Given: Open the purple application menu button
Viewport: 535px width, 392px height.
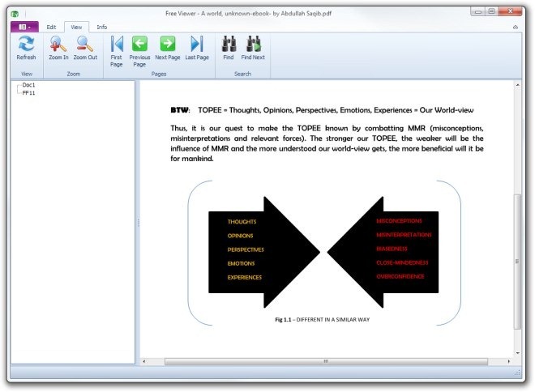Looking at the screenshot, I should (24, 27).
